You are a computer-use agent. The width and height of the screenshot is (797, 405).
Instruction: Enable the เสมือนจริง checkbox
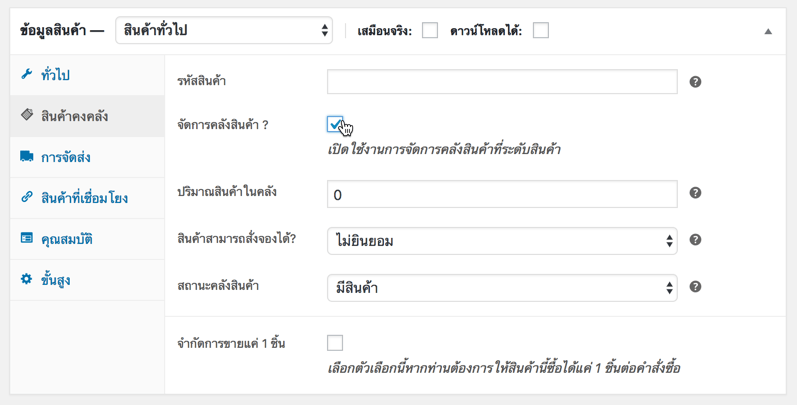pyautogui.click(x=430, y=31)
